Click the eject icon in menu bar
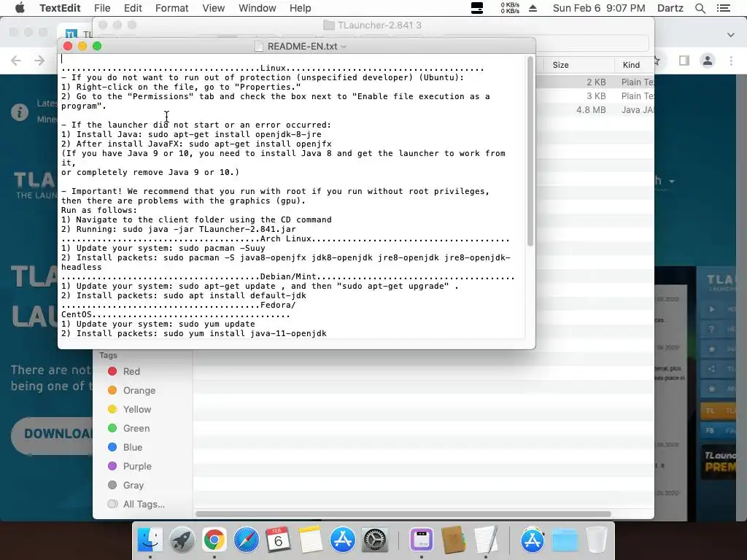 533,8
